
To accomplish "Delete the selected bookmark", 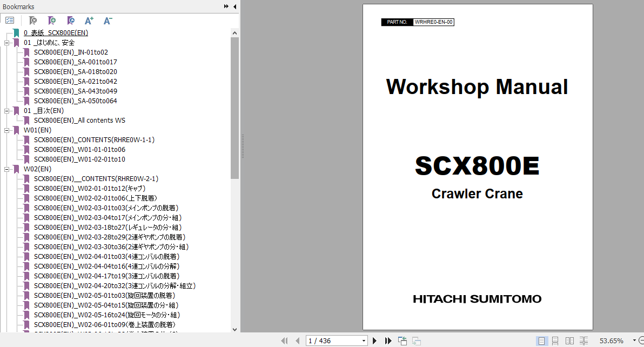I will click(x=32, y=20).
